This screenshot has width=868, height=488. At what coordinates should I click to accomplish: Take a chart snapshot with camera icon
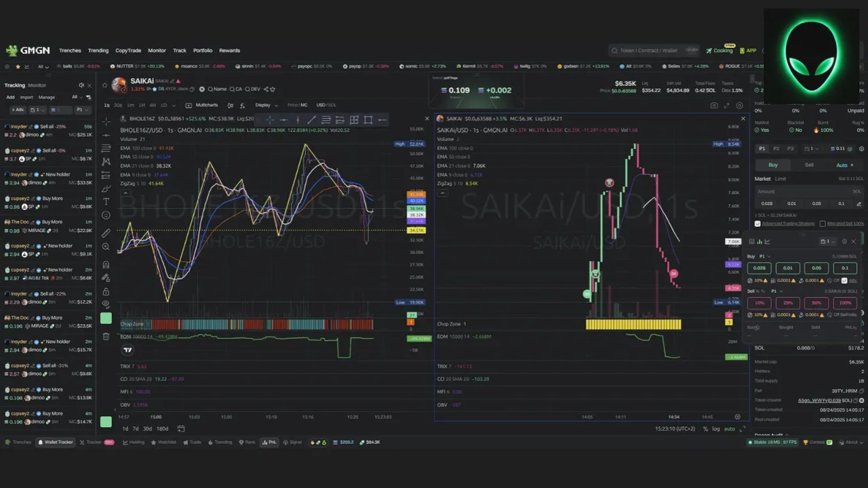pos(714,106)
